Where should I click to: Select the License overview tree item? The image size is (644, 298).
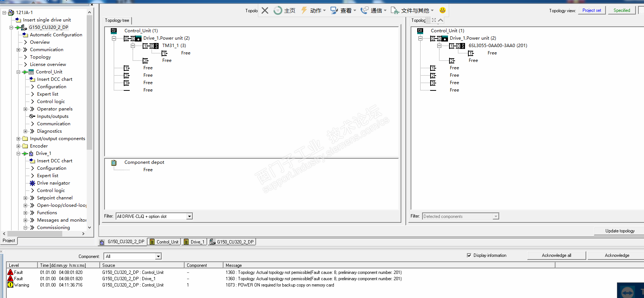pyautogui.click(x=48, y=64)
